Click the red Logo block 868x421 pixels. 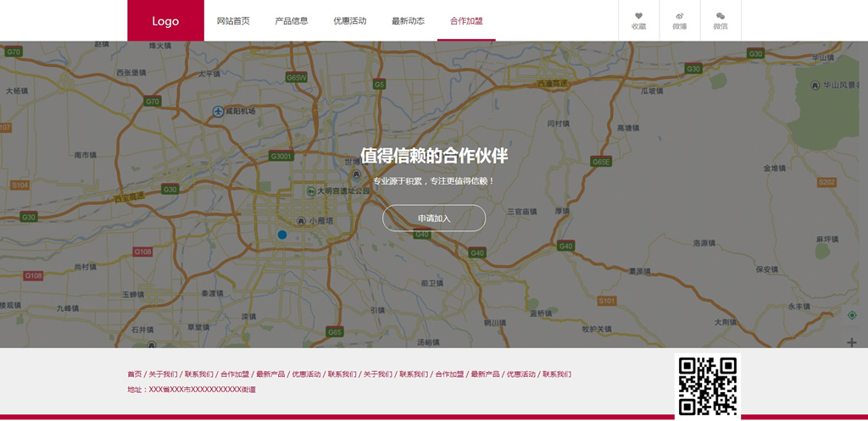coord(165,20)
